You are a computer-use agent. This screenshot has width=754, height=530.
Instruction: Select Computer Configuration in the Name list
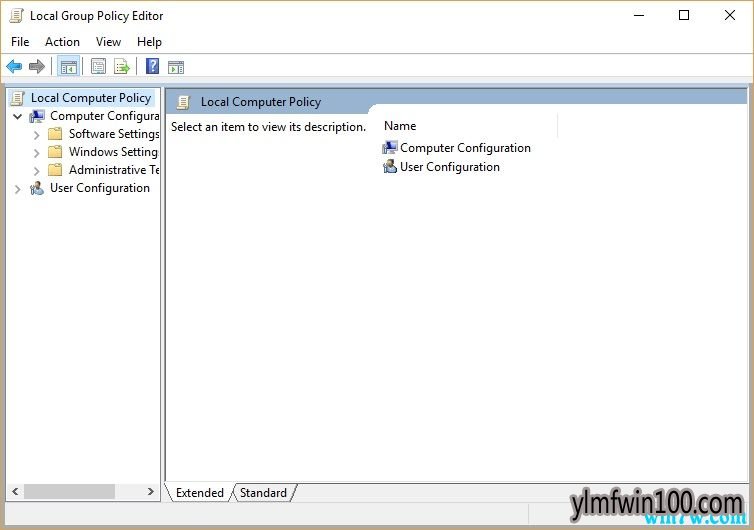465,148
